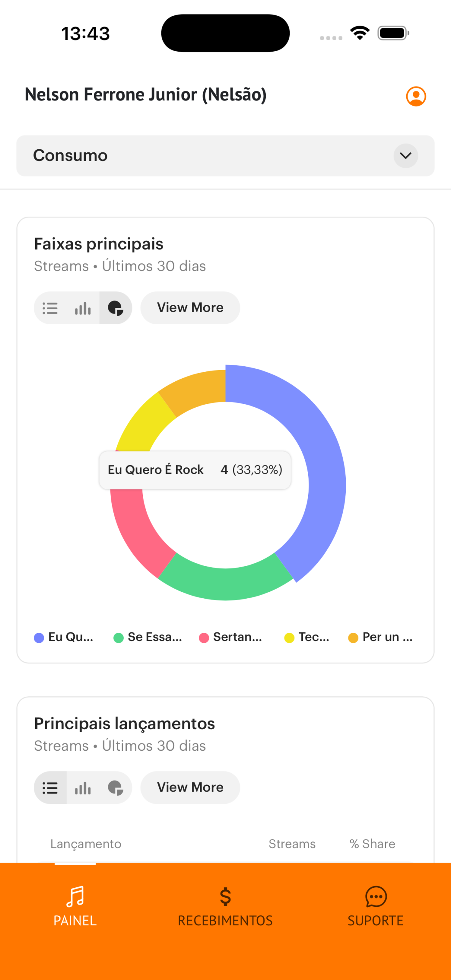Expand the Consumo dropdown chevron
Viewport: 451px width, 980px height.
[405, 155]
